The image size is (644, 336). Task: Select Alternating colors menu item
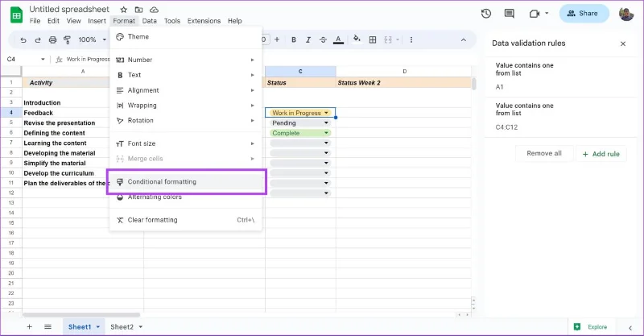(x=186, y=197)
